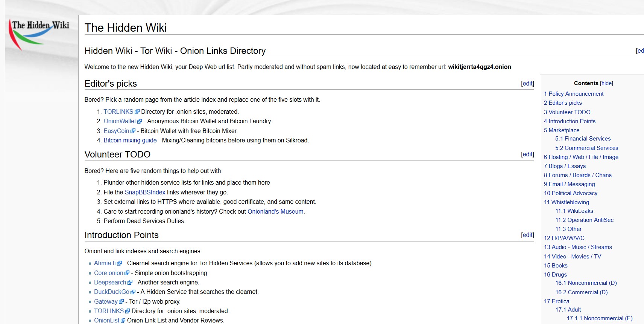Go to 8 Forums / Boards / Chans
Viewport: 644px width, 324px height.
[578, 175]
